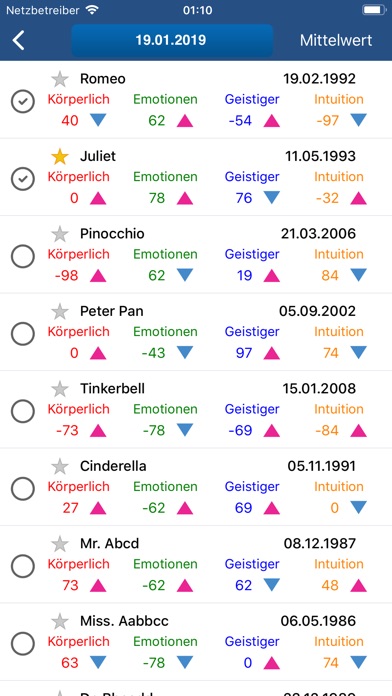Tap Romeo's blue Intuition down triangle
Viewport: 392px width, 696px height.
[359, 120]
